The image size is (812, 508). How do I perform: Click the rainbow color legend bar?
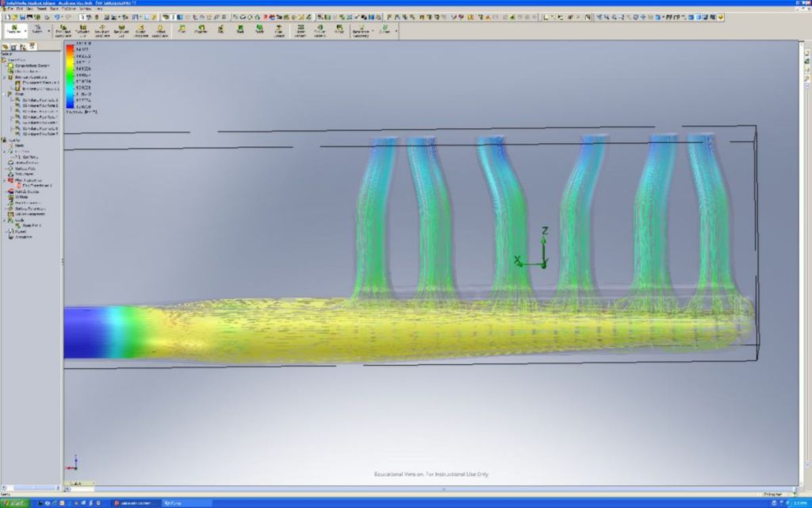tap(70, 76)
